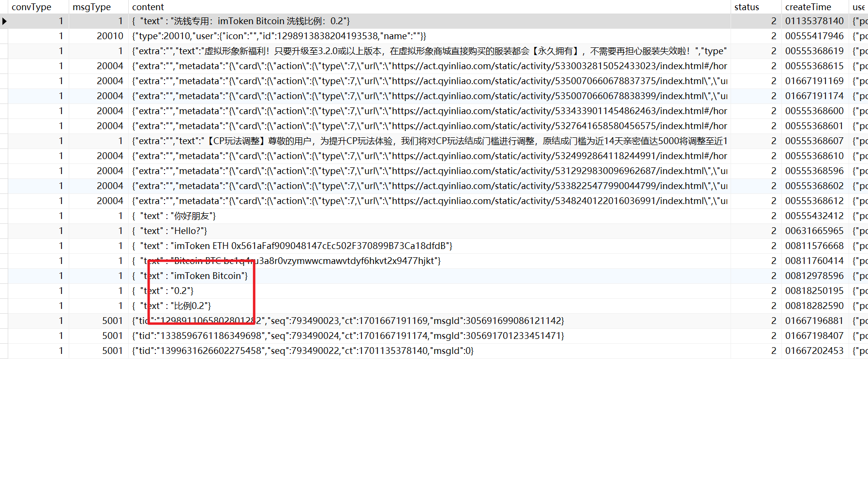The image size is (868, 498).
Task: Click createTime value 01667198407
Action: [x=815, y=336]
